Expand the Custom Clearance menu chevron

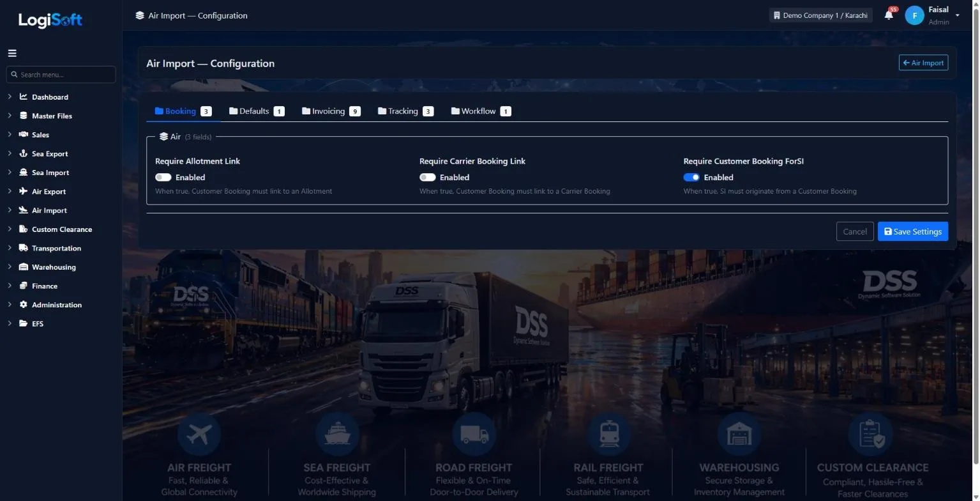coord(10,229)
